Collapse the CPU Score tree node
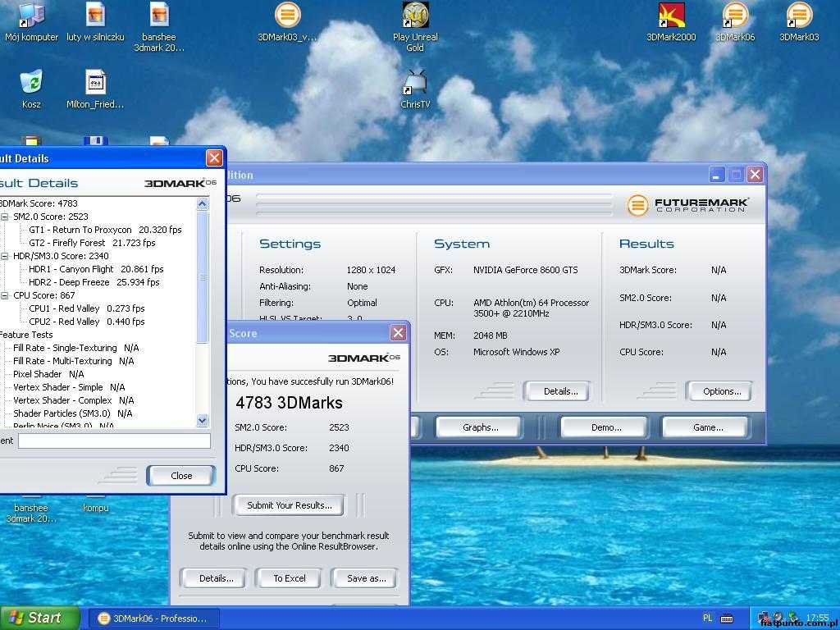 tap(4, 295)
